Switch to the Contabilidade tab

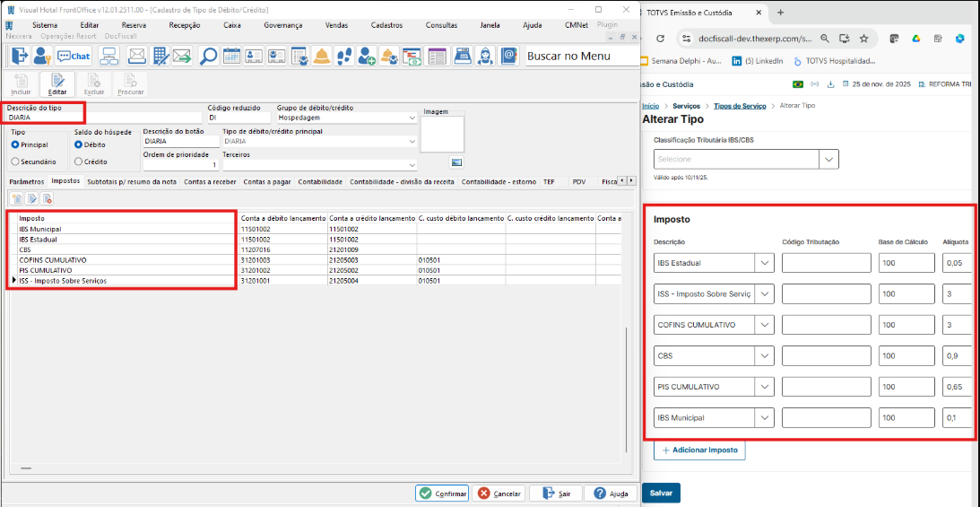(x=321, y=181)
